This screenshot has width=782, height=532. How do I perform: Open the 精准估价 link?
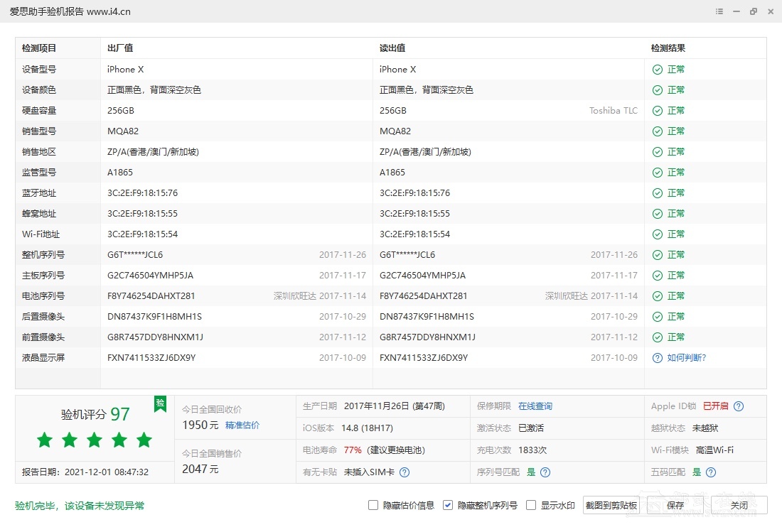tap(242, 425)
